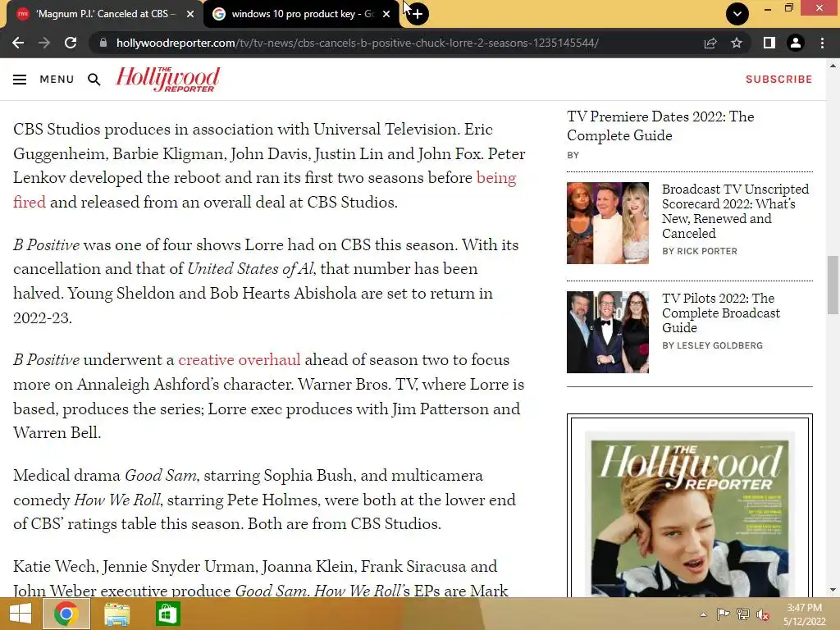Expand the tab search dropdown arrow
840x630 pixels.
[x=737, y=14]
